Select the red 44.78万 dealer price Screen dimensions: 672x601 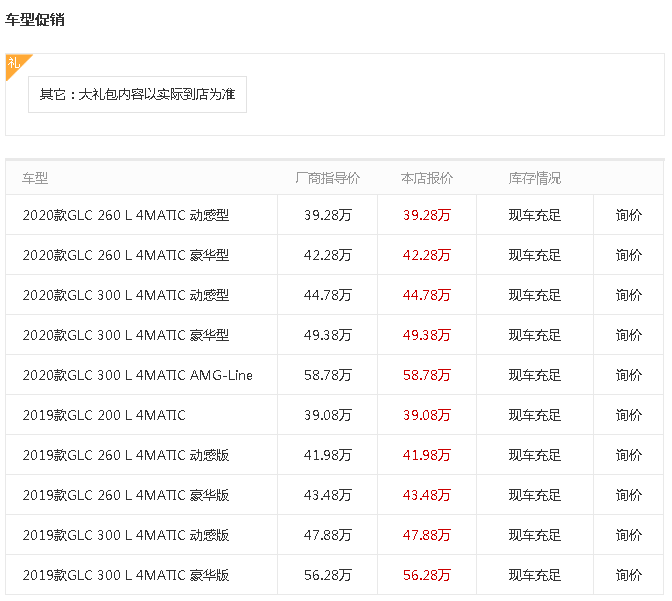coord(427,295)
